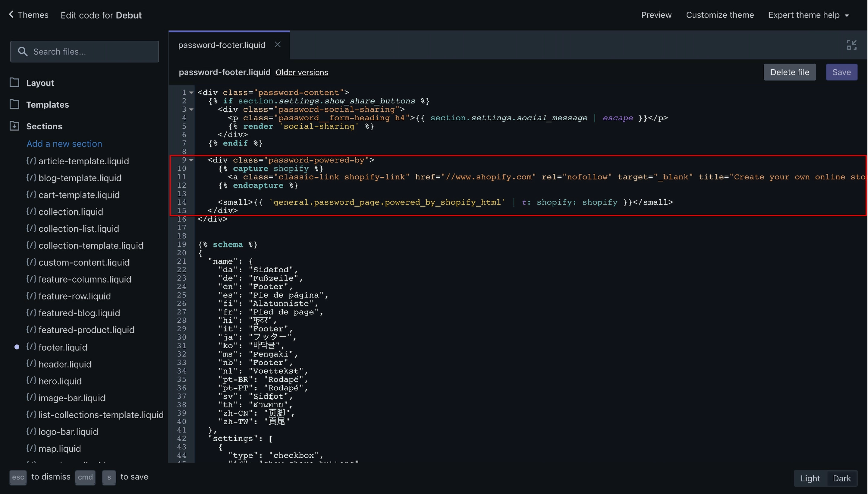Screen dimensions: 868x494
Task: Open cart-template.liquid file
Action: (x=79, y=195)
